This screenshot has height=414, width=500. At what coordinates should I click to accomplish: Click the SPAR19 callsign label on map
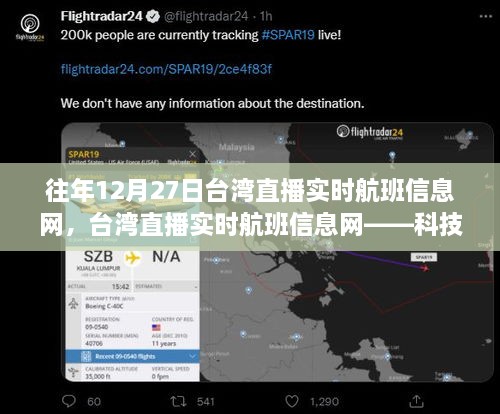[424, 257]
